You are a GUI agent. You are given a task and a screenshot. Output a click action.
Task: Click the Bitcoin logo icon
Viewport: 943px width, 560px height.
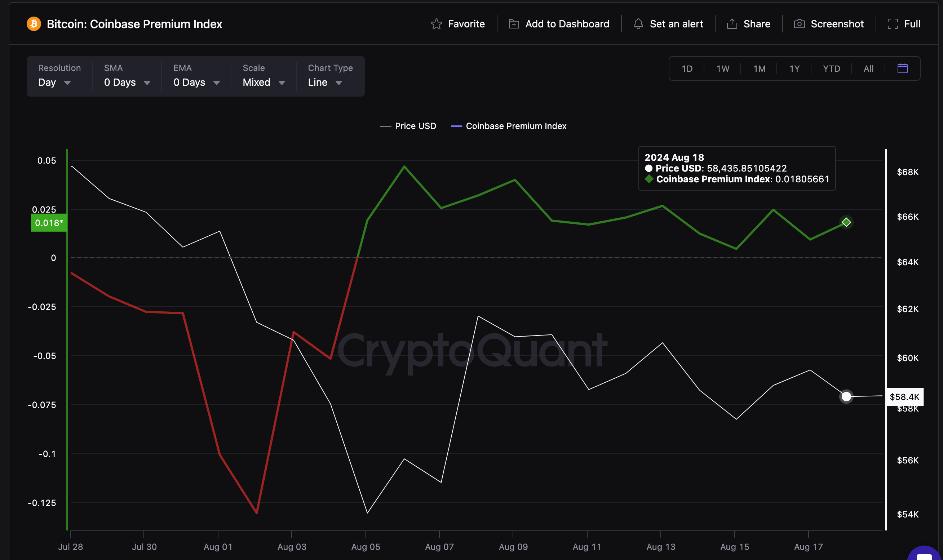coord(34,24)
